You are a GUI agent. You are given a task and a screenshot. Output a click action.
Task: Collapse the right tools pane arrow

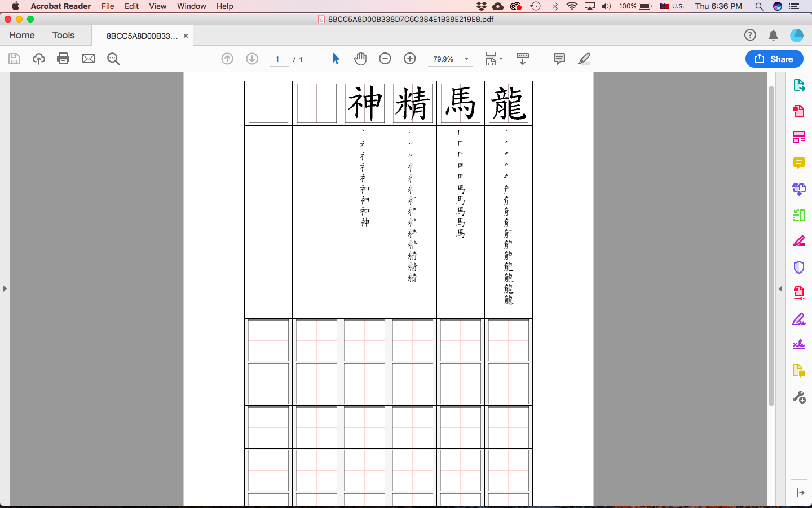click(x=780, y=288)
